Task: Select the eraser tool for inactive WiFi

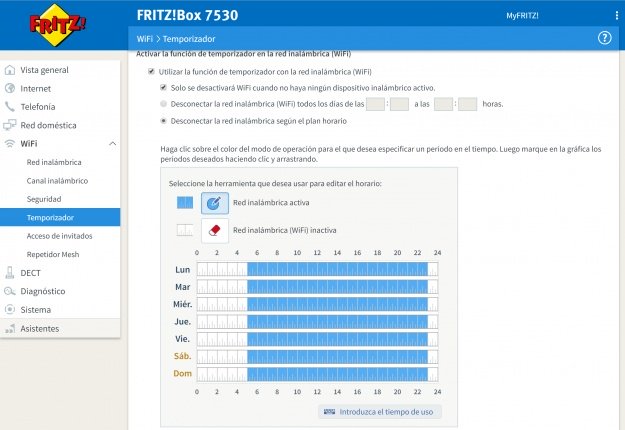Action: pyautogui.click(x=215, y=231)
